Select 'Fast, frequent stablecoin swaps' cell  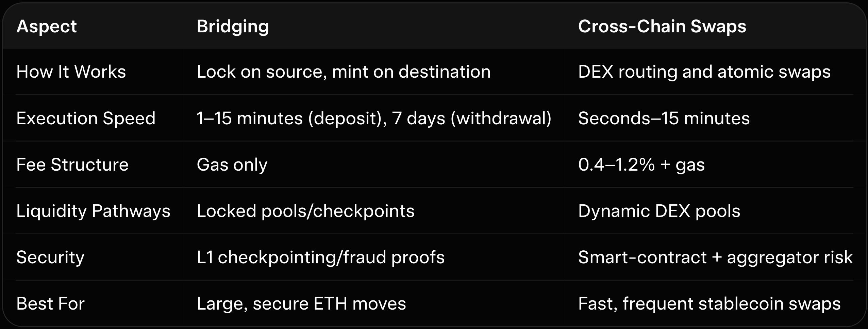point(709,303)
